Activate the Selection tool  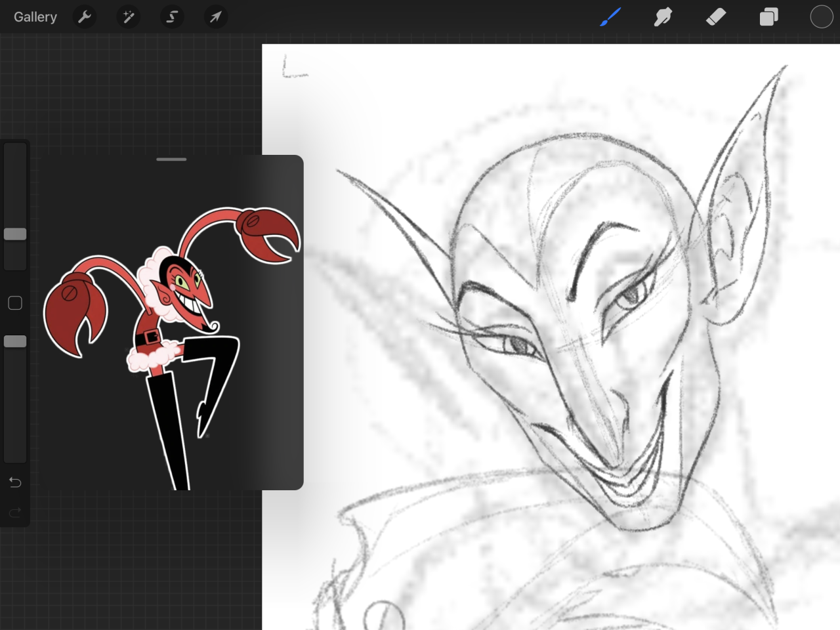point(172,17)
